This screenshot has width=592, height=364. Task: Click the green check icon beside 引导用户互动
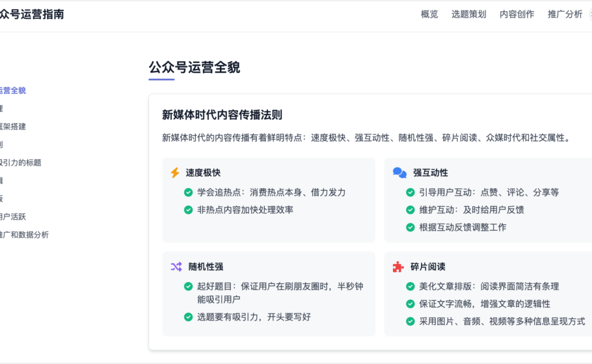tap(410, 192)
